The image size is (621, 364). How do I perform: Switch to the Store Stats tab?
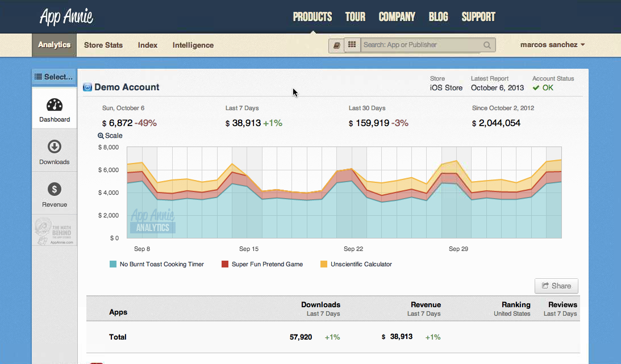click(x=103, y=45)
